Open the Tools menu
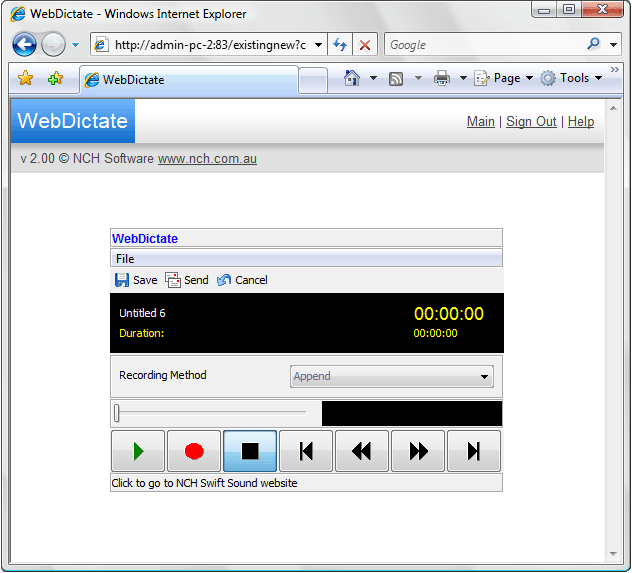The height and width of the screenshot is (573, 632). [x=571, y=78]
